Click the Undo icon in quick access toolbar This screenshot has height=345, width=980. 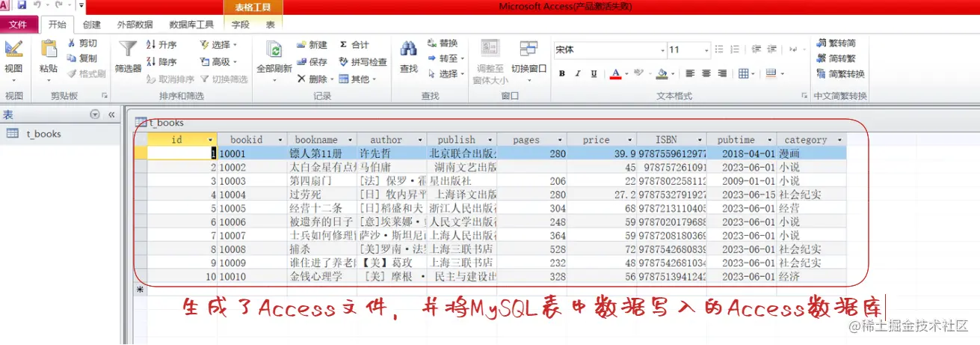36,6
